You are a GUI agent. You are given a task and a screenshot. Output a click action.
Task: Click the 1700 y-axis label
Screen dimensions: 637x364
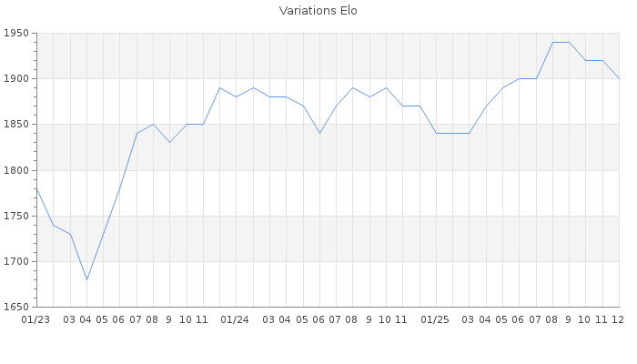15,262
